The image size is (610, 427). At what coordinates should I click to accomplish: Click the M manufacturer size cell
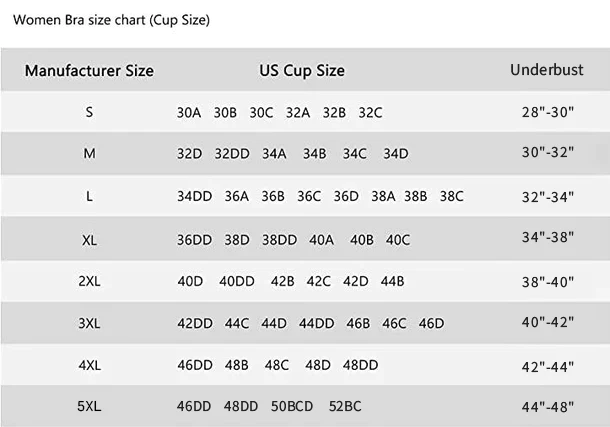(89, 154)
